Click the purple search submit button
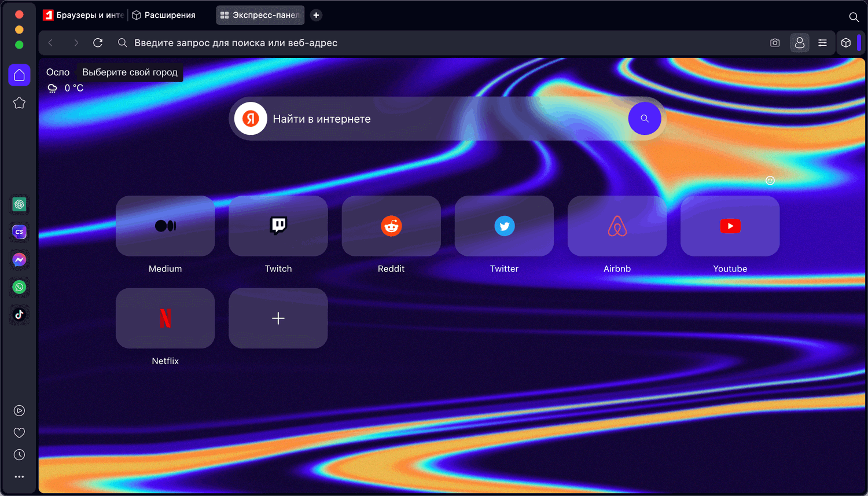 [x=645, y=119]
